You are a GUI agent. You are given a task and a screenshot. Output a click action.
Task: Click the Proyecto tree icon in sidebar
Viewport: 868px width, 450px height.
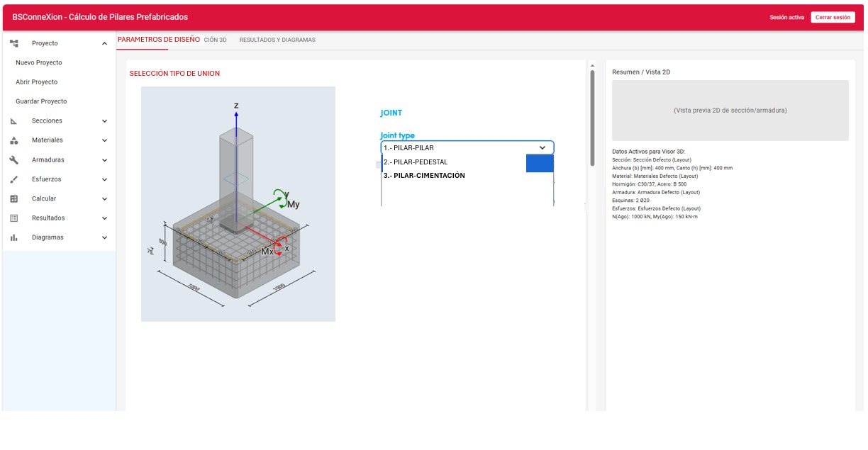point(13,43)
